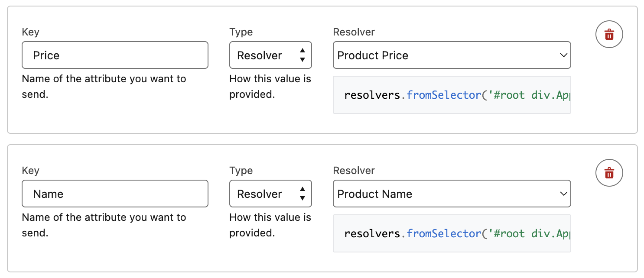This screenshot has width=644, height=278.
Task: Click the down arrow on the Name Type stepper
Action: pos(302,197)
